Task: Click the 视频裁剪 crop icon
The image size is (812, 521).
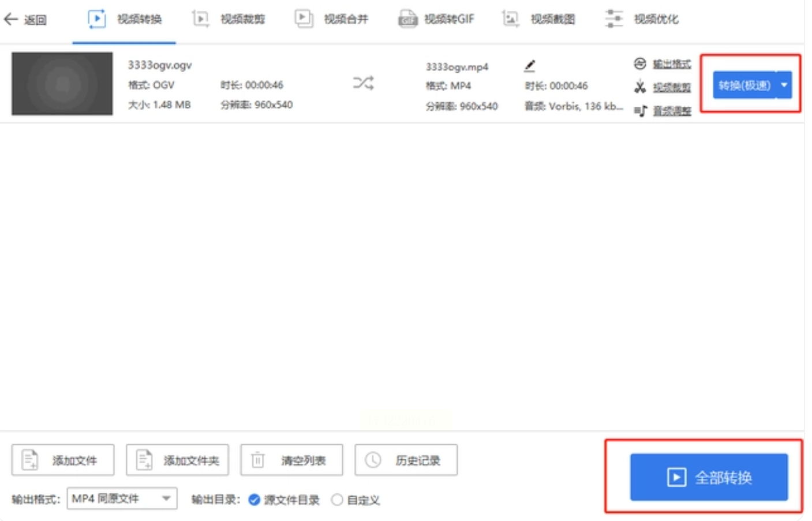Action: 200,19
